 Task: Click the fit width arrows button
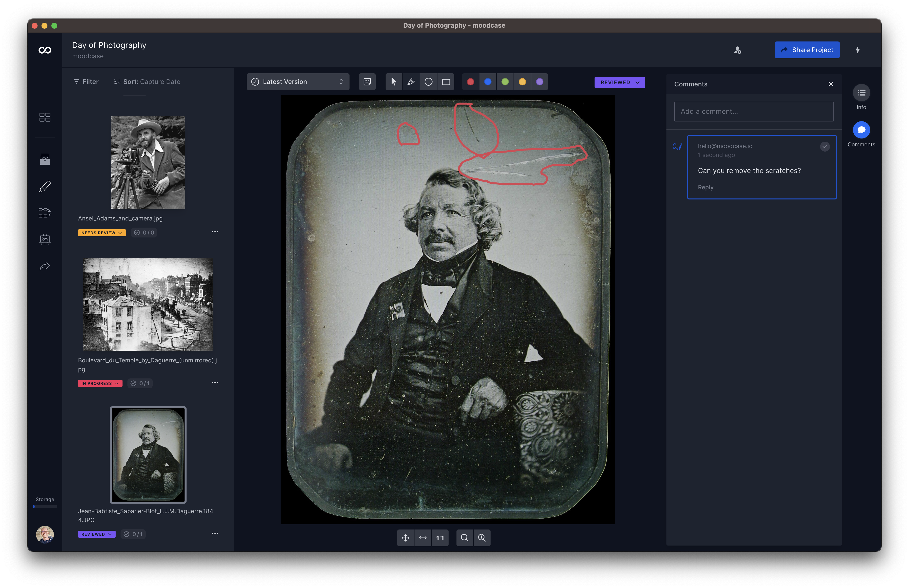tap(423, 538)
